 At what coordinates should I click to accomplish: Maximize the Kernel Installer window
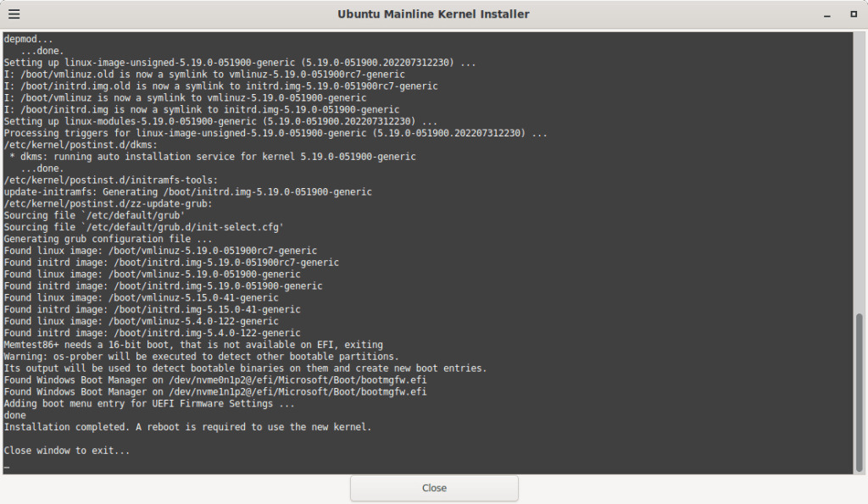[x=853, y=15]
